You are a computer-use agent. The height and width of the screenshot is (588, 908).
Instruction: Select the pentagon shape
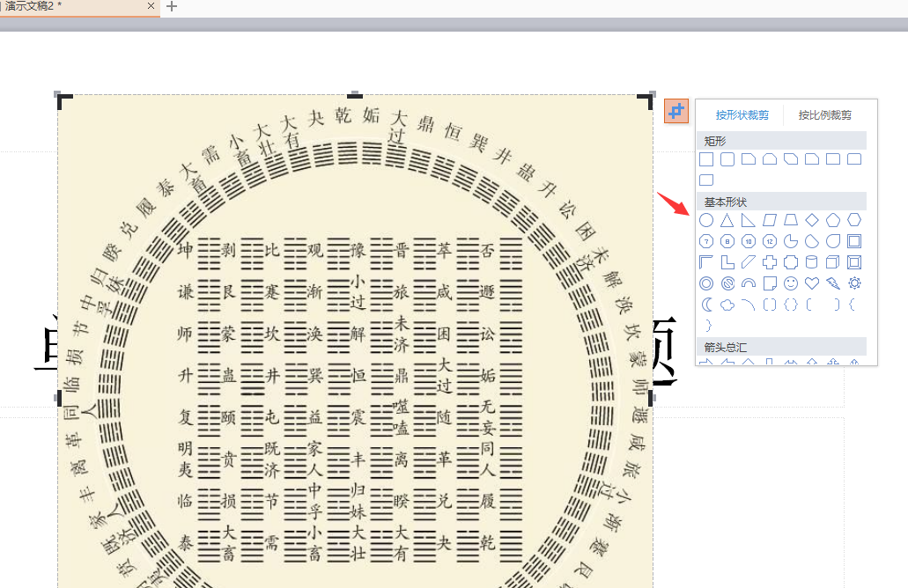pos(833,220)
